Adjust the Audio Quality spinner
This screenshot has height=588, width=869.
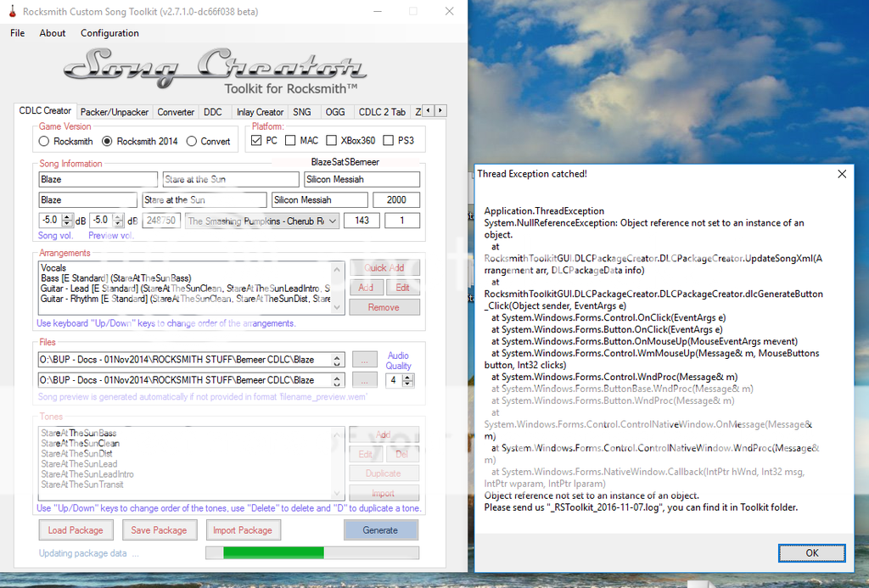(411, 380)
